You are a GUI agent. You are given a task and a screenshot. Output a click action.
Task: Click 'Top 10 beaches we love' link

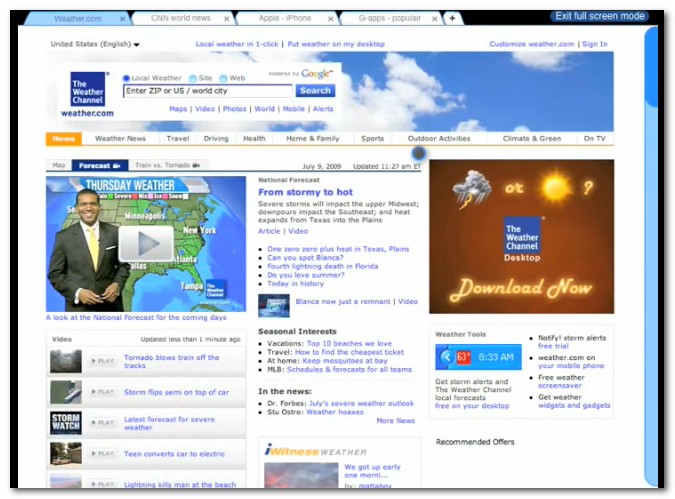(349, 344)
